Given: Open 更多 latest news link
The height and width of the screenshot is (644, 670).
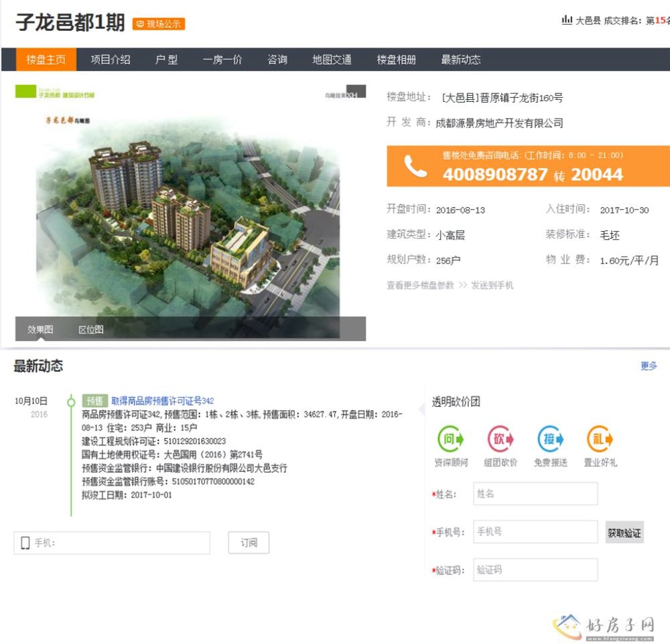Looking at the screenshot, I should point(649,366).
